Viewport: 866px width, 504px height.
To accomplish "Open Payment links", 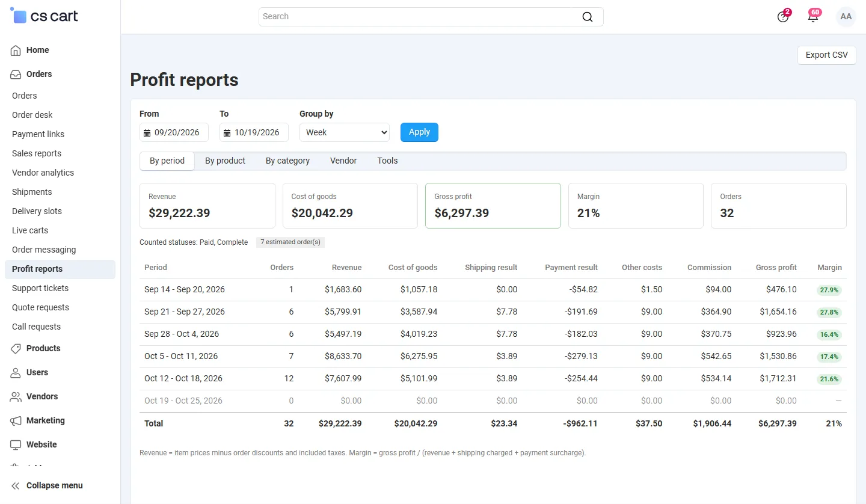I will 38,134.
